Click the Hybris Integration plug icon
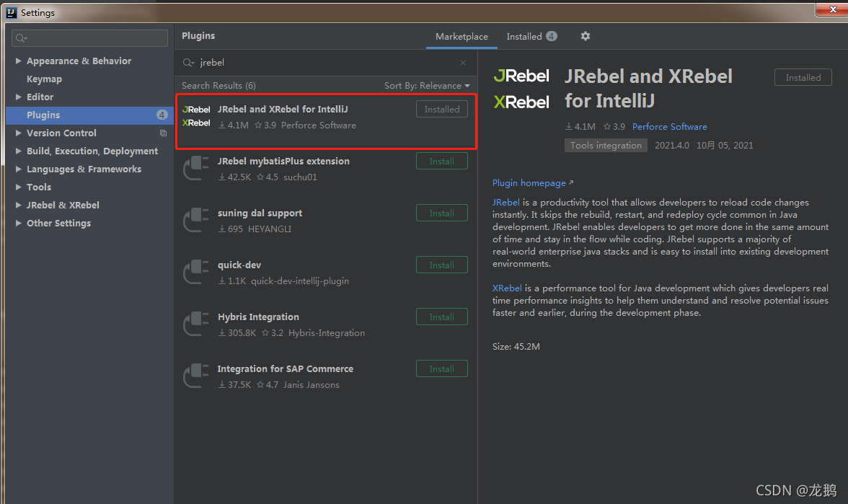 pyautogui.click(x=196, y=324)
